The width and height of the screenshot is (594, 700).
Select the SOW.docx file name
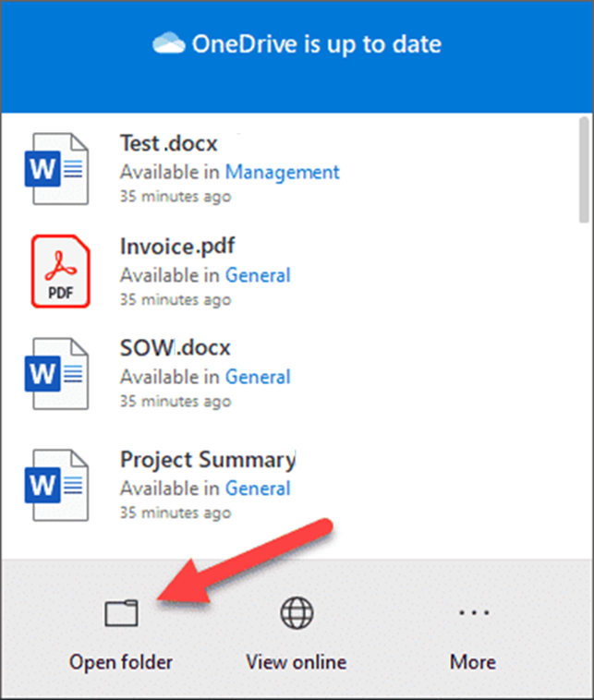click(x=176, y=348)
